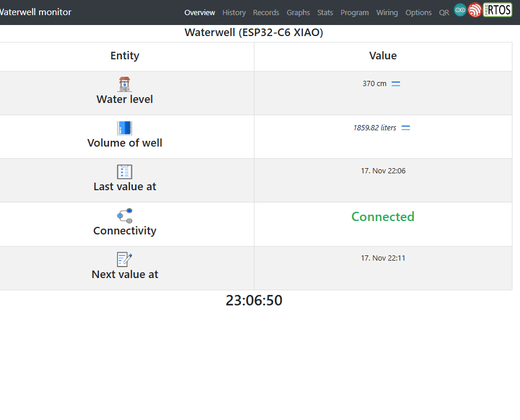The width and height of the screenshot is (520, 420).
Task: Open the QR page
Action: coord(444,12)
